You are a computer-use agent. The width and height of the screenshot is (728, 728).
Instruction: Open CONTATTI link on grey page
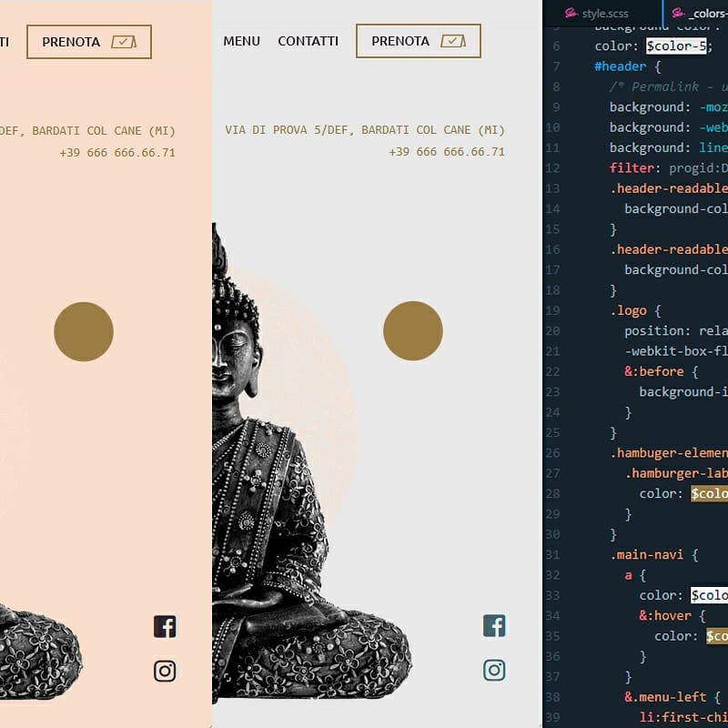click(308, 41)
